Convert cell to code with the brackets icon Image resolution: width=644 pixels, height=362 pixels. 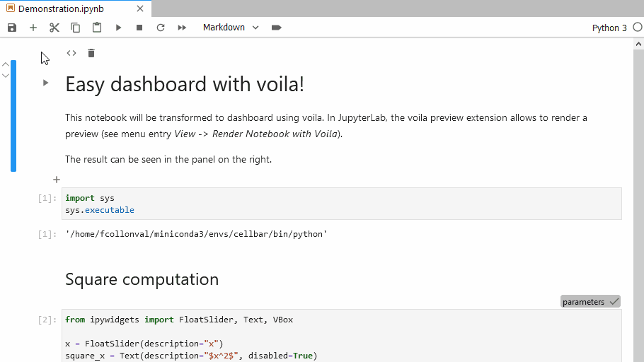click(x=71, y=53)
